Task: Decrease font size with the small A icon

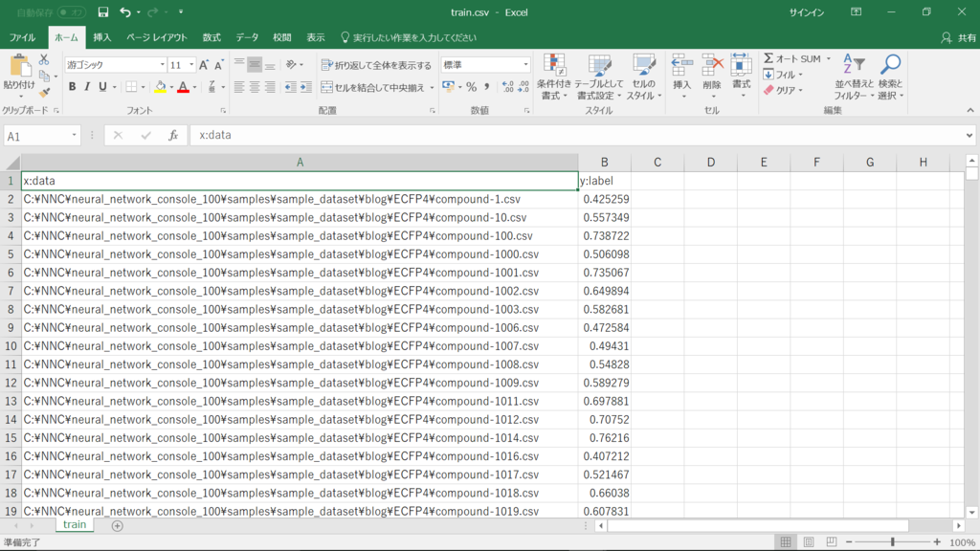Action: [219, 65]
